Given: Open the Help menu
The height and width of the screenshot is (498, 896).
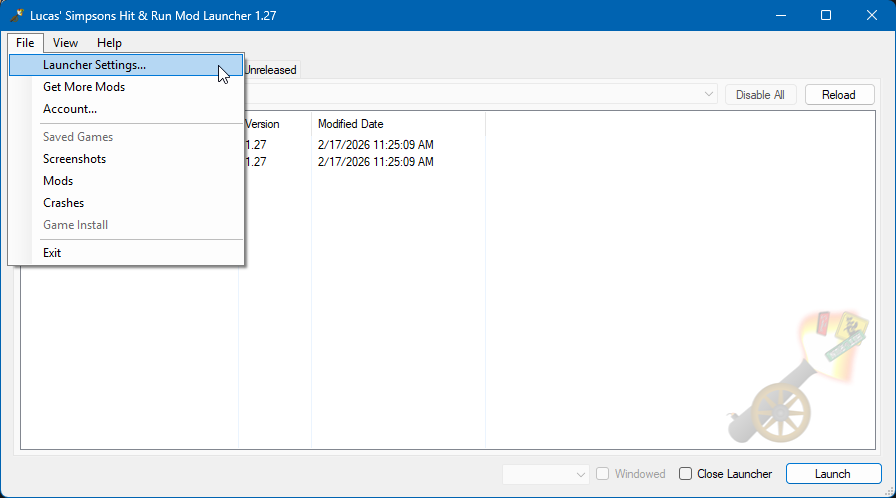Looking at the screenshot, I should click(x=109, y=43).
